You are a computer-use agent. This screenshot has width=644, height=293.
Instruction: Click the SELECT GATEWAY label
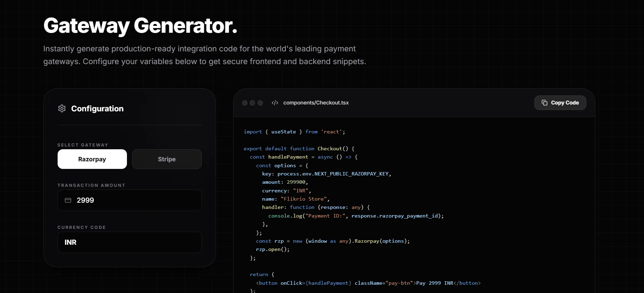tap(83, 145)
